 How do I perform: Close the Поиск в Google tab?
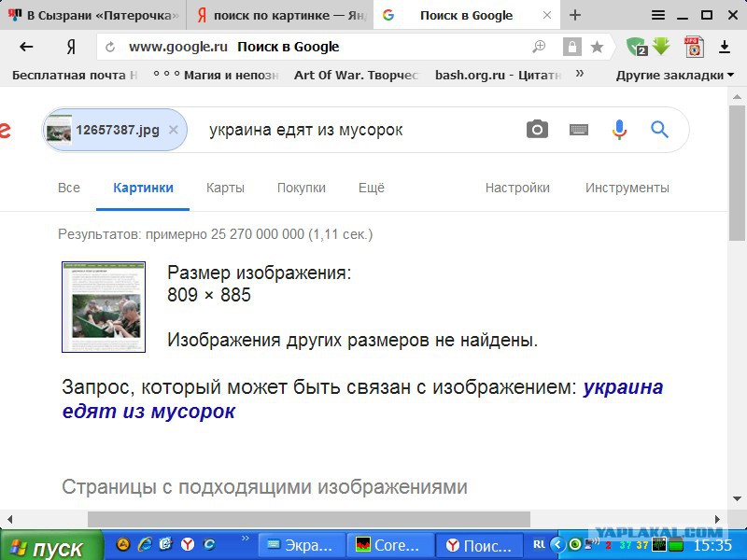point(547,15)
